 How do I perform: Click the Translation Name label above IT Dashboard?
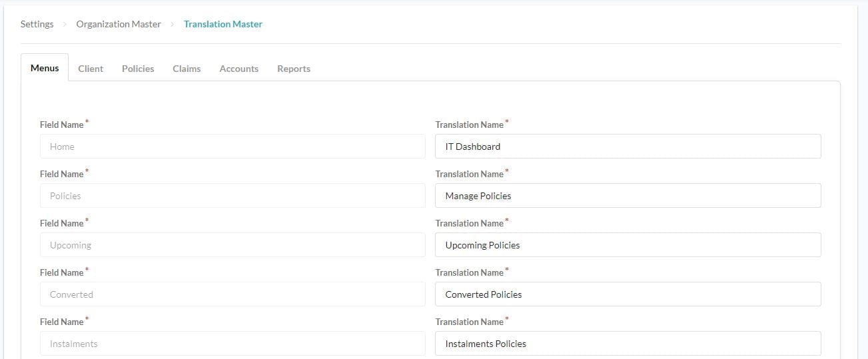point(469,125)
